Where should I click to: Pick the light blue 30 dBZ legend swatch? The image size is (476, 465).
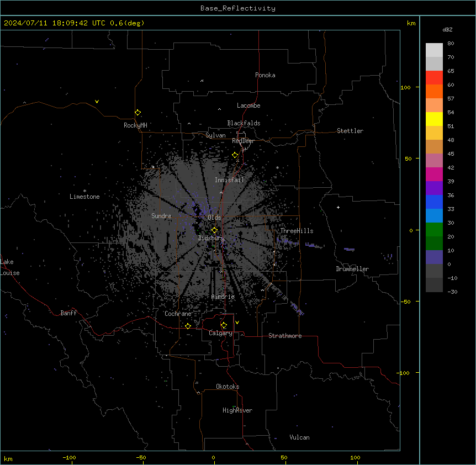click(x=434, y=215)
